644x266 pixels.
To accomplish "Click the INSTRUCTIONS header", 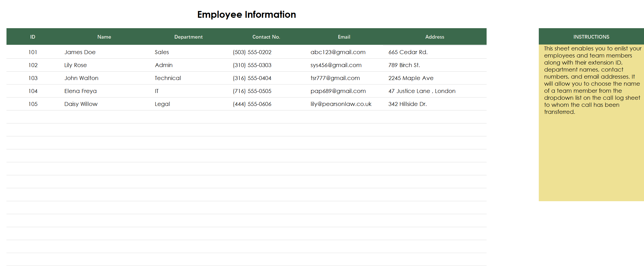I will [591, 37].
